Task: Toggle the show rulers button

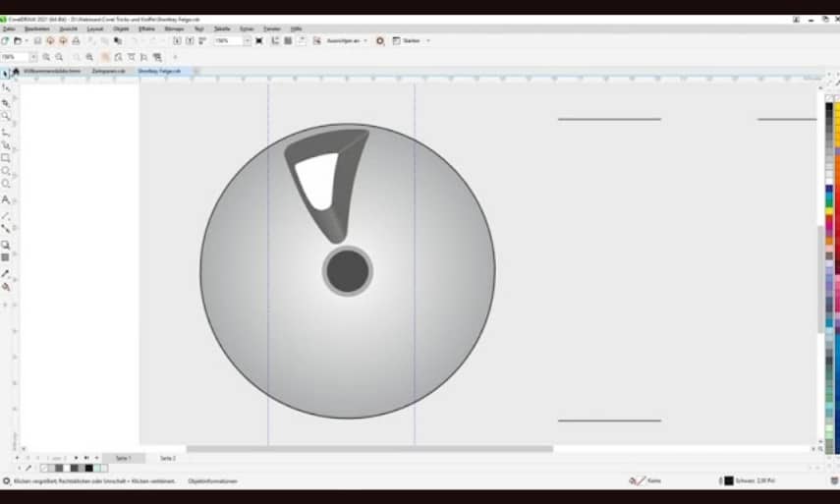Action: point(275,40)
